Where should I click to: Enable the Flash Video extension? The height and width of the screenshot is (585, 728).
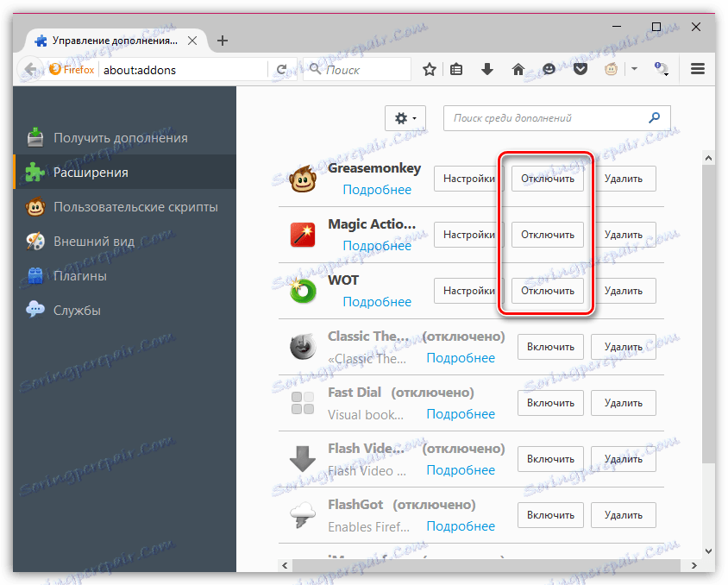[x=550, y=460]
